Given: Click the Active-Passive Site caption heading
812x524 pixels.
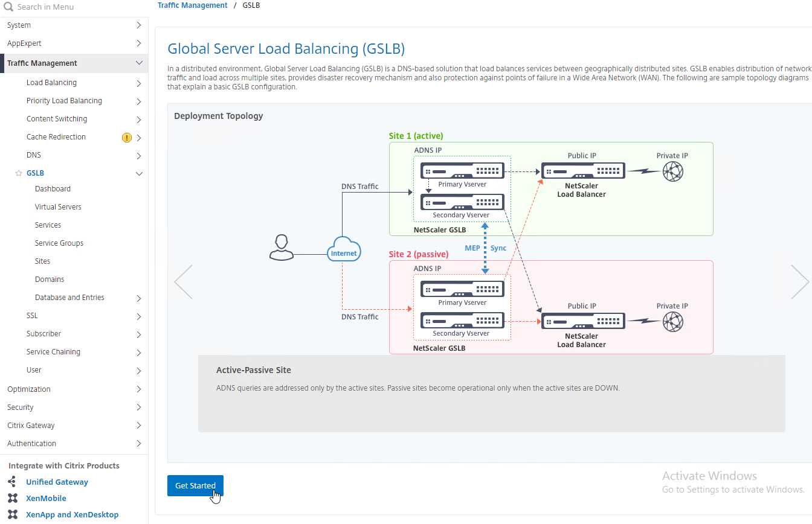Looking at the screenshot, I should [254, 370].
